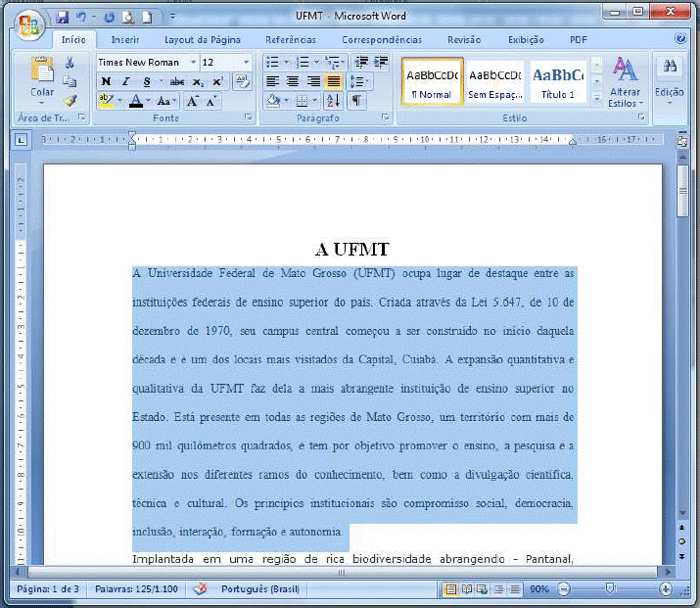Open Revisão tab
This screenshot has height=608, width=700.
pos(464,40)
